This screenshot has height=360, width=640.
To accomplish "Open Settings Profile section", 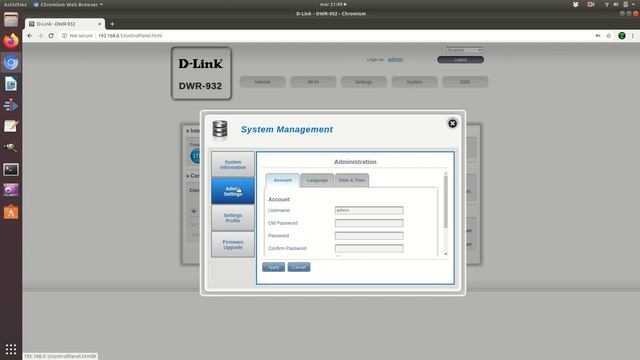I will click(x=233, y=218).
